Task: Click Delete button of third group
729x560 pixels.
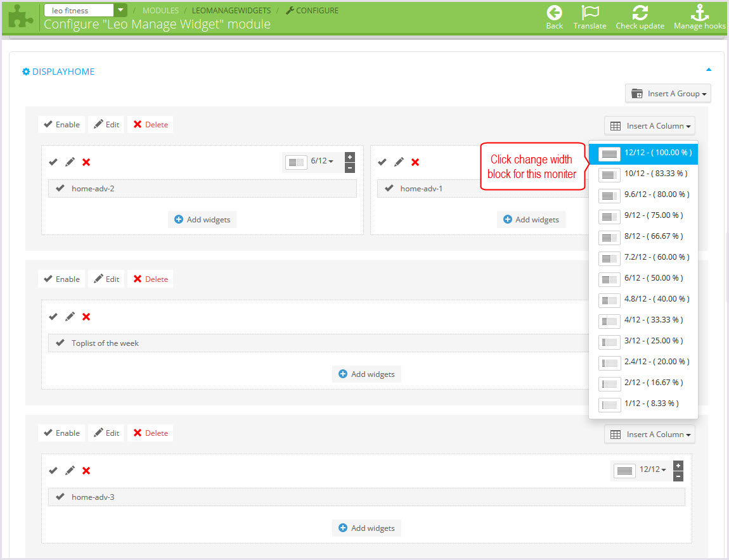Action: (151, 433)
